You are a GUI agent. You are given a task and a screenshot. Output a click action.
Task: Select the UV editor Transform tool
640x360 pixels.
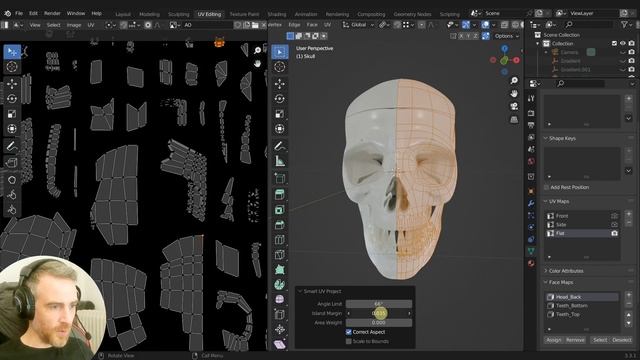click(12, 129)
